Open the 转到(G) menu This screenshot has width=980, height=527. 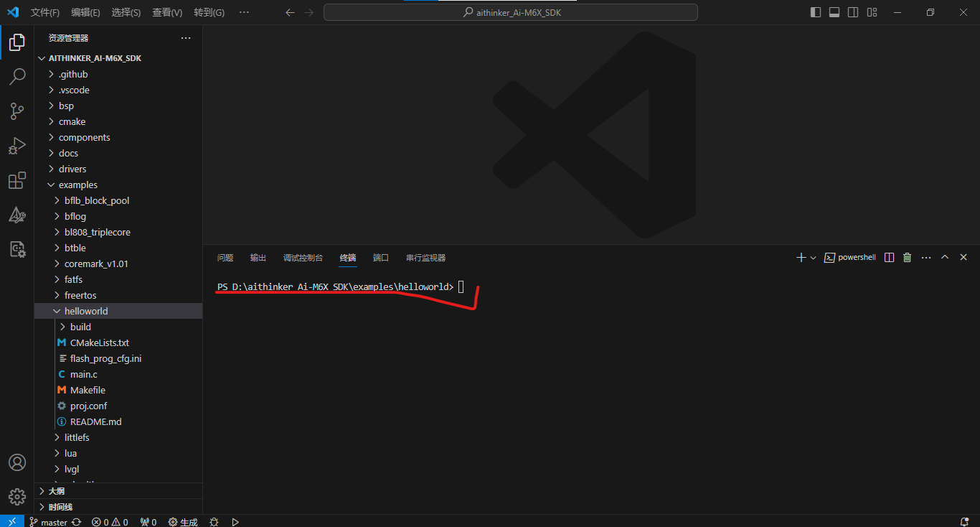[209, 12]
